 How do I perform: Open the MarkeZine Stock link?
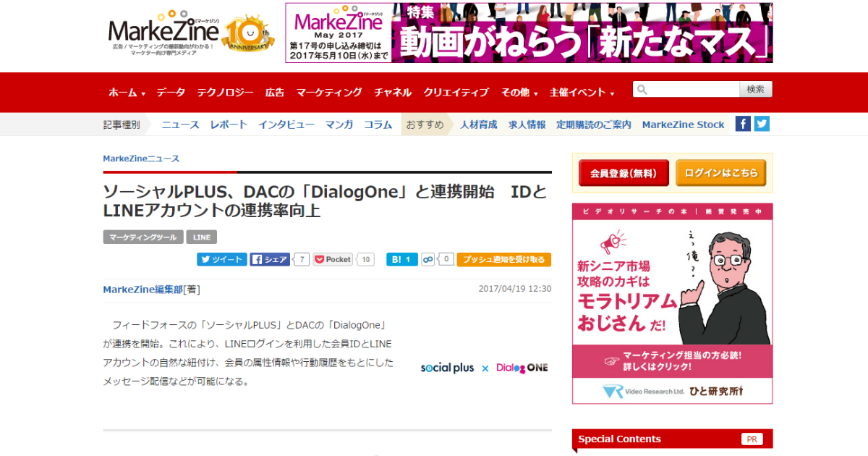[x=683, y=124]
